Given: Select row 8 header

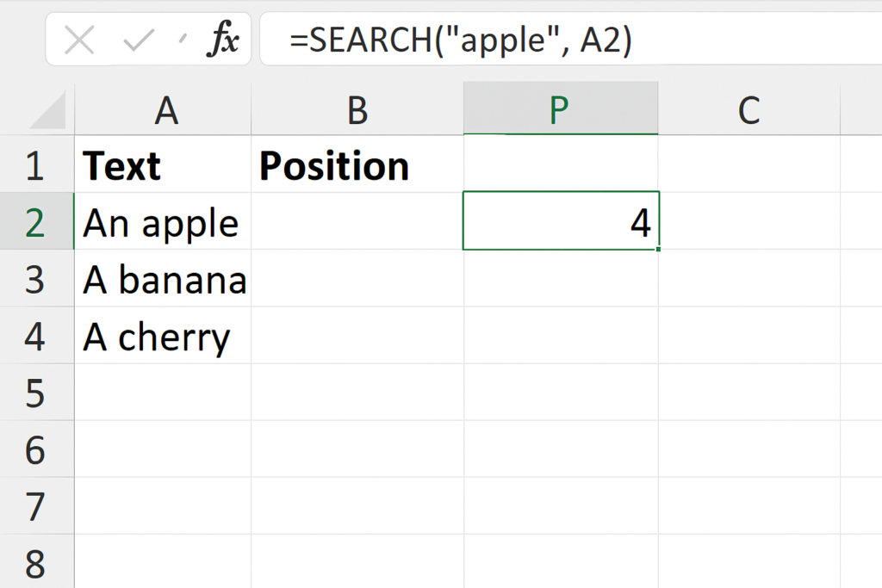Looking at the screenshot, I should click(x=35, y=564).
